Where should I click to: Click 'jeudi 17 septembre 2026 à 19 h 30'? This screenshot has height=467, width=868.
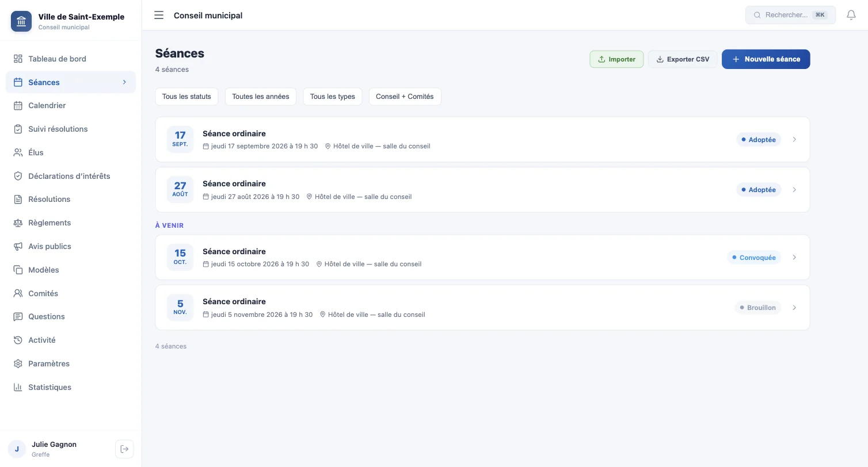coord(264,146)
